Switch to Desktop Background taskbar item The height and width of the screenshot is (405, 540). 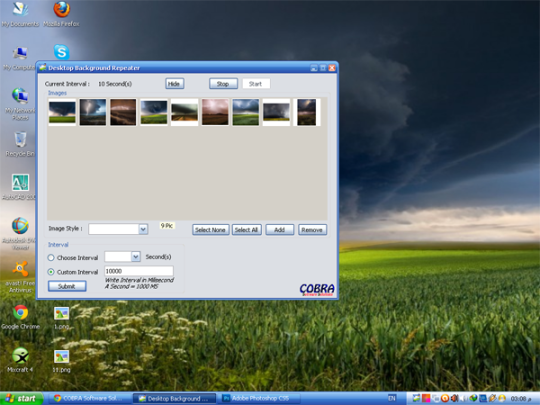pos(175,398)
